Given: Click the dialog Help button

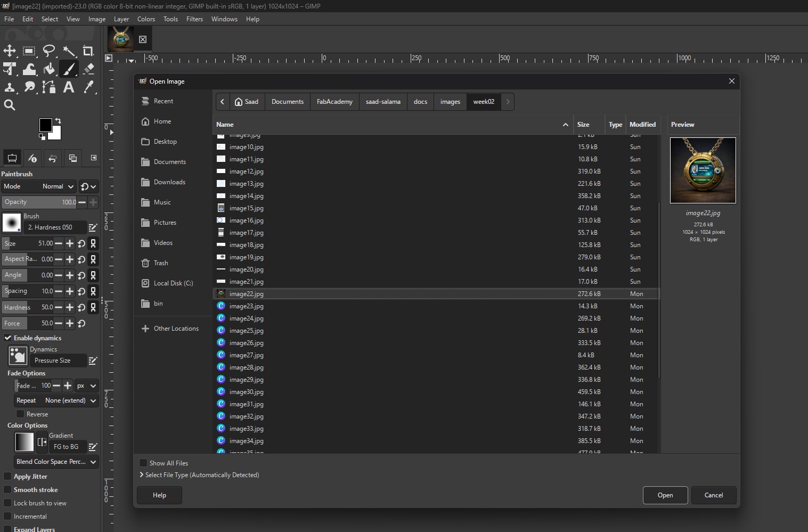Looking at the screenshot, I should click(159, 495).
